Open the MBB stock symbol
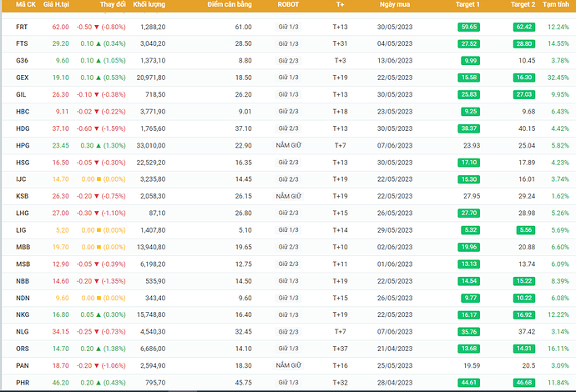Image resolution: width=576 pixels, height=392 pixels. coord(23,247)
